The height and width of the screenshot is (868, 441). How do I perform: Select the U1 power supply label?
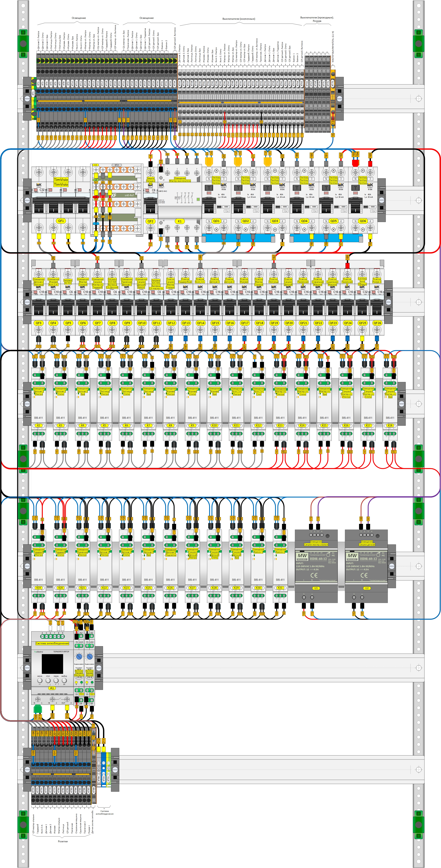[x=316, y=588]
